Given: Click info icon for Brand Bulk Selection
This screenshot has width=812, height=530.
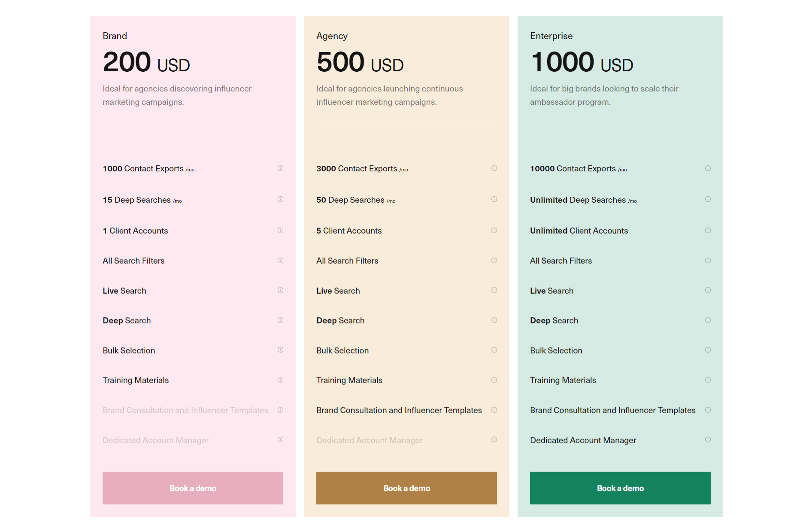Looking at the screenshot, I should click(280, 350).
